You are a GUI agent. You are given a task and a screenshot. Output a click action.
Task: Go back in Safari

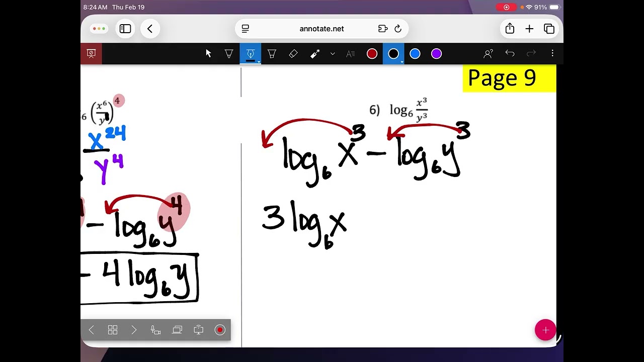[150, 29]
